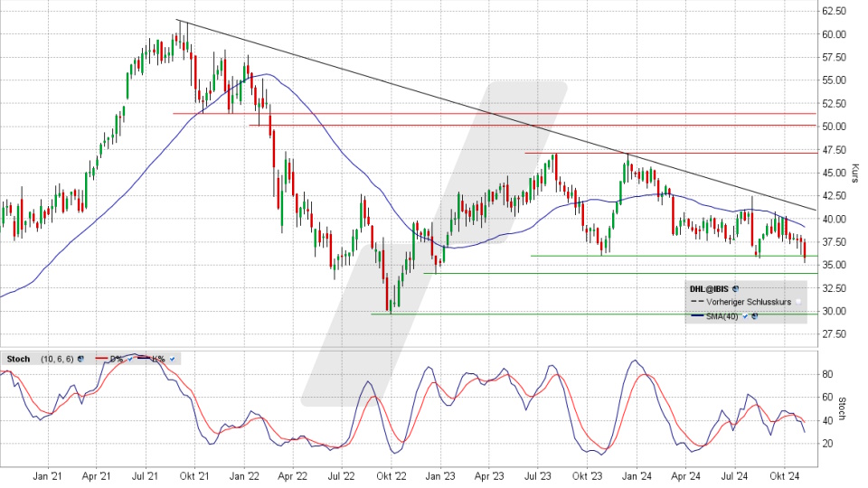This screenshot has height=488, width=868.
Task: Enable the Vorheriger Schlusskurs checkbox
Action: (798, 302)
